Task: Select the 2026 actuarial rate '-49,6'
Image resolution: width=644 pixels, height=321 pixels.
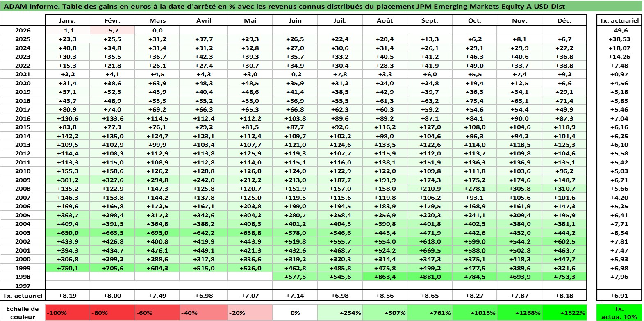Action: [619, 30]
